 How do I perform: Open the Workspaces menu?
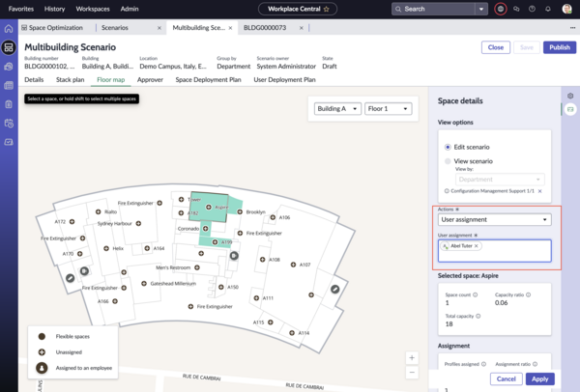coord(93,9)
